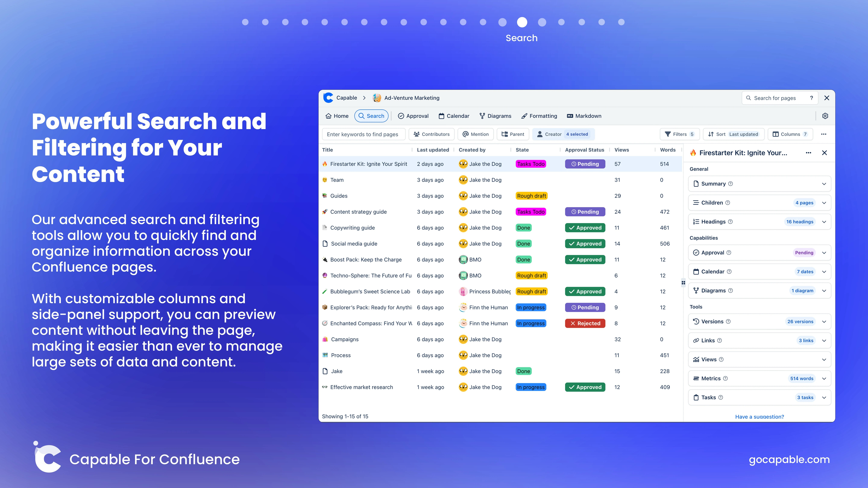Image resolution: width=868 pixels, height=488 pixels.
Task: Close the Firestarter Kit side panel
Action: (825, 153)
